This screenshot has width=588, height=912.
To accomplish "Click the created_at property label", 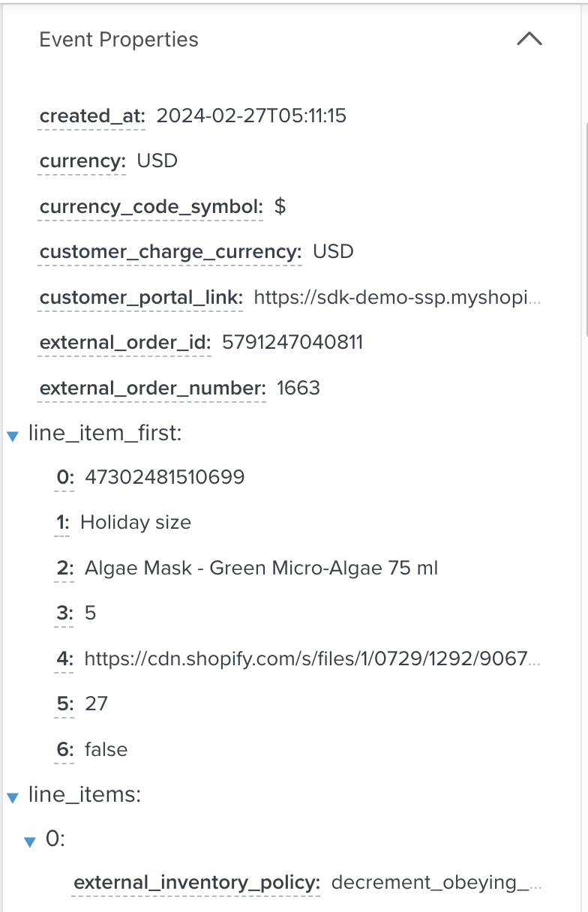I will point(93,116).
